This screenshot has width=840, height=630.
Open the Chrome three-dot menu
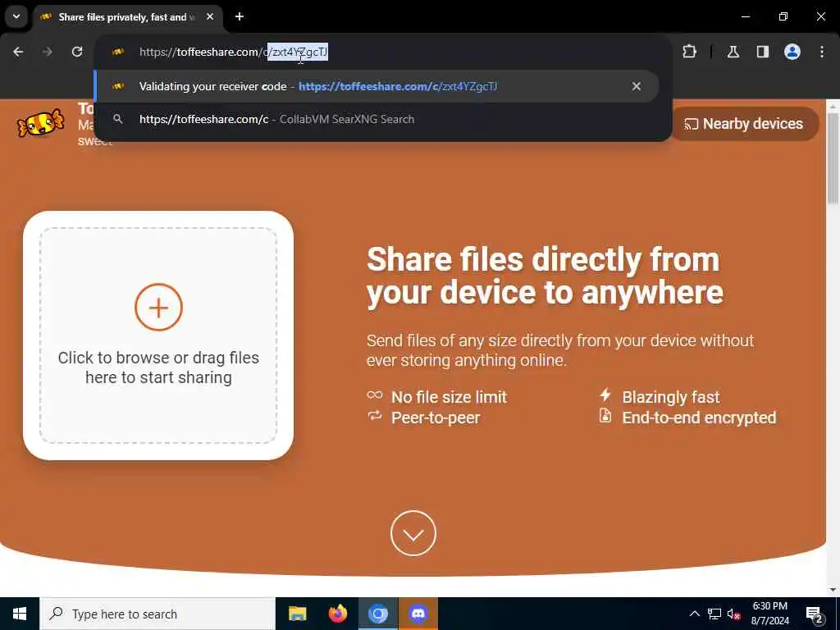point(822,52)
